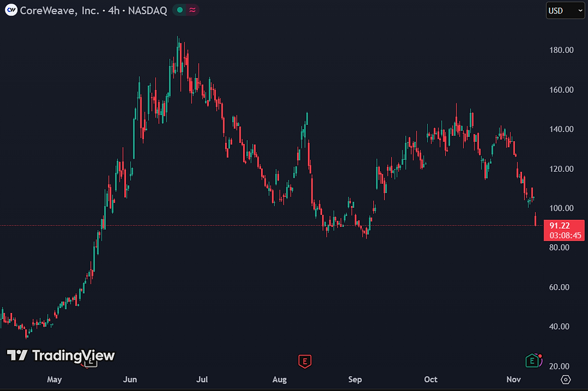Open the USD currency dropdown
Viewport: 588px width, 391px height.
pos(565,10)
